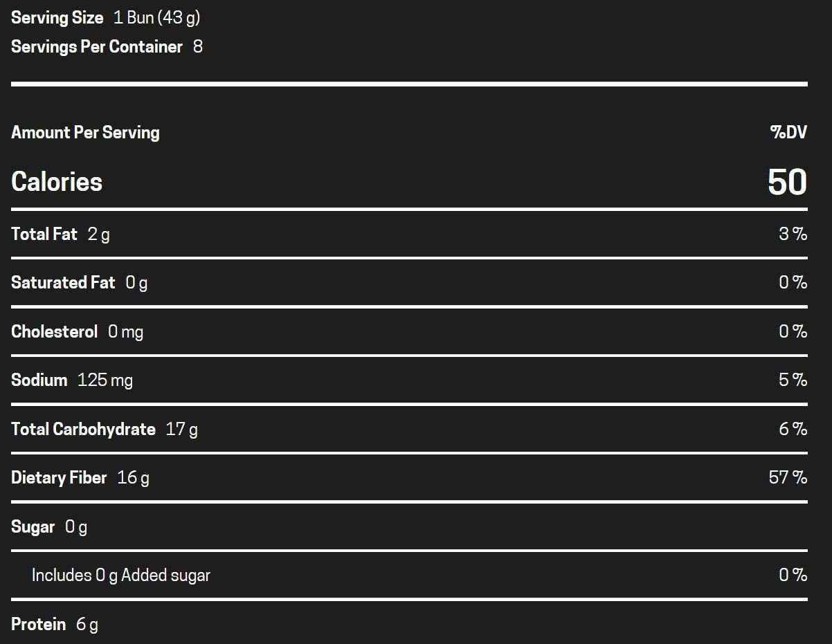
Task: Click the Sugar label
Action: (x=33, y=527)
